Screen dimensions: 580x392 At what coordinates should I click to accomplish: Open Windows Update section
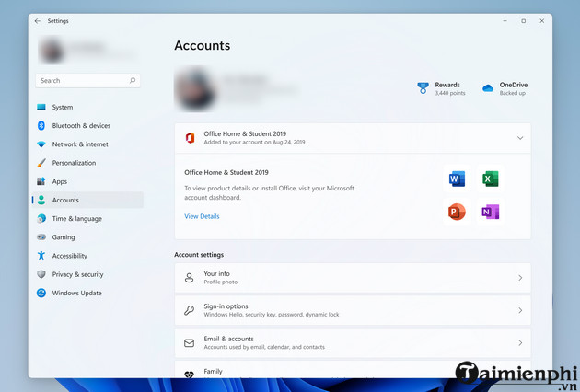pos(76,293)
